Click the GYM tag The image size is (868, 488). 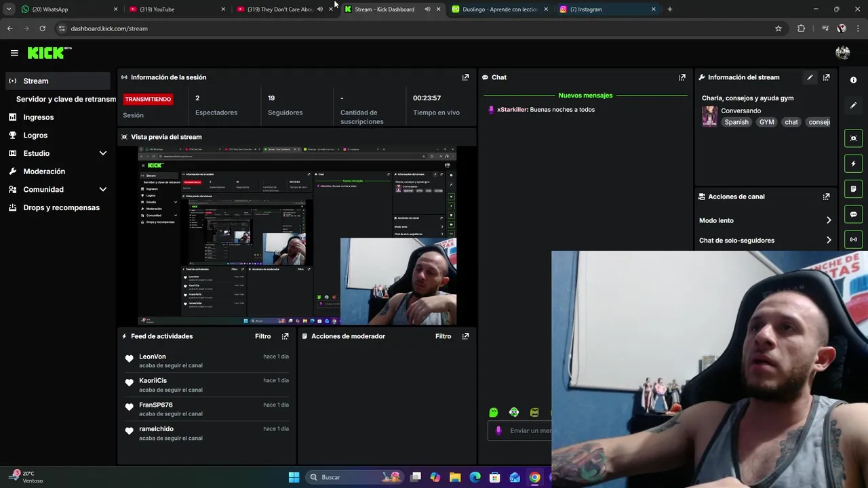pos(766,122)
